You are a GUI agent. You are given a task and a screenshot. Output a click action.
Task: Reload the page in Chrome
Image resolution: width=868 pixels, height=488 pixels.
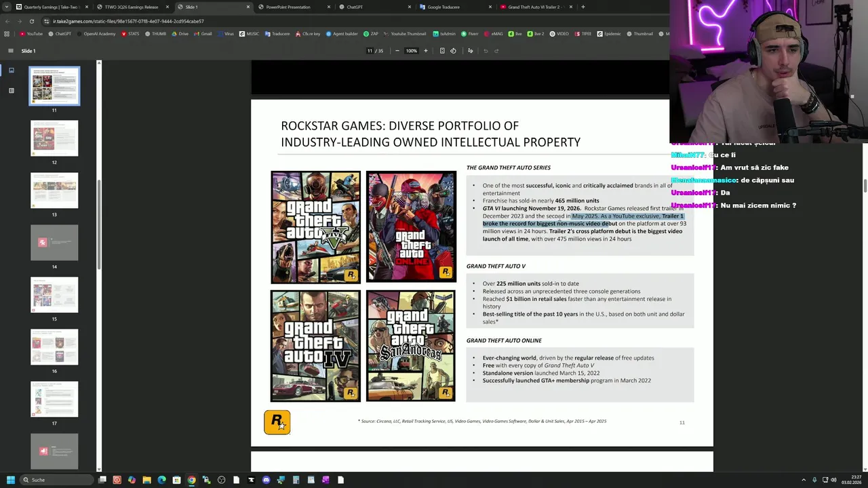click(x=31, y=21)
